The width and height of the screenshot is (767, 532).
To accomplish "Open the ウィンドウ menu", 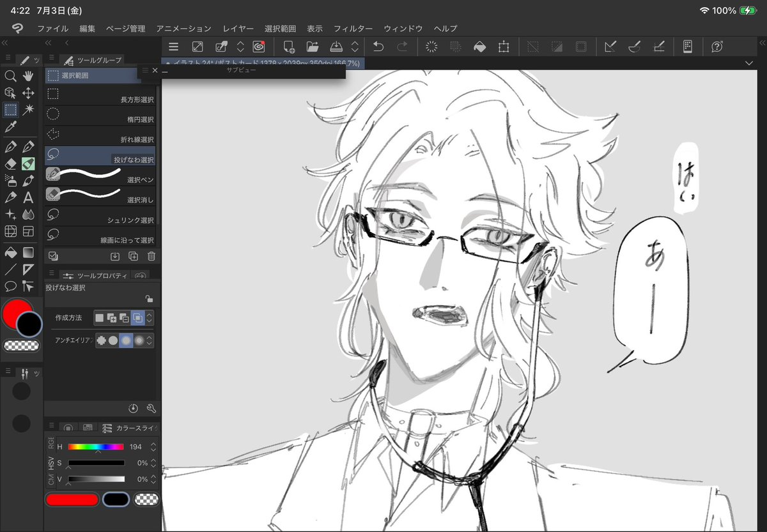I will click(x=403, y=29).
